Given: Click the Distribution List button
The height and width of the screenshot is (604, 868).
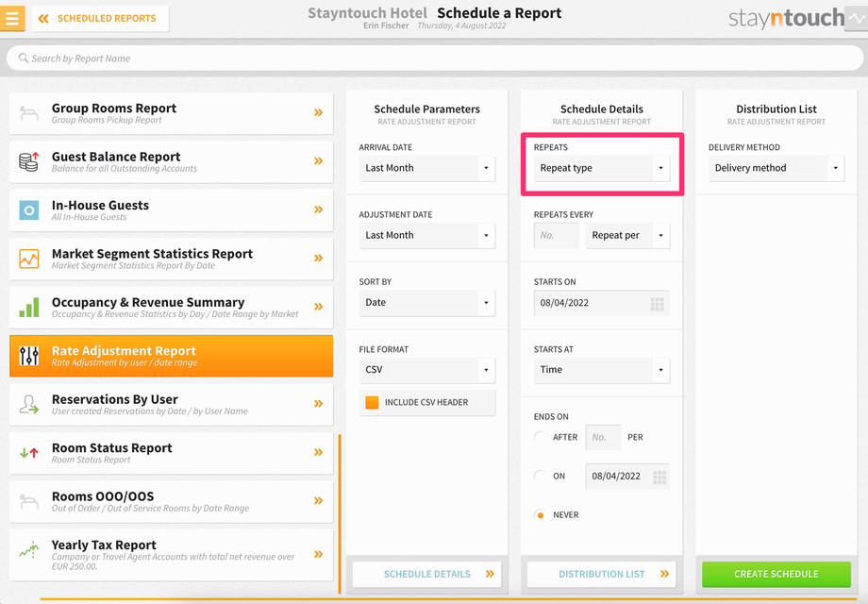Looking at the screenshot, I should pyautogui.click(x=602, y=574).
